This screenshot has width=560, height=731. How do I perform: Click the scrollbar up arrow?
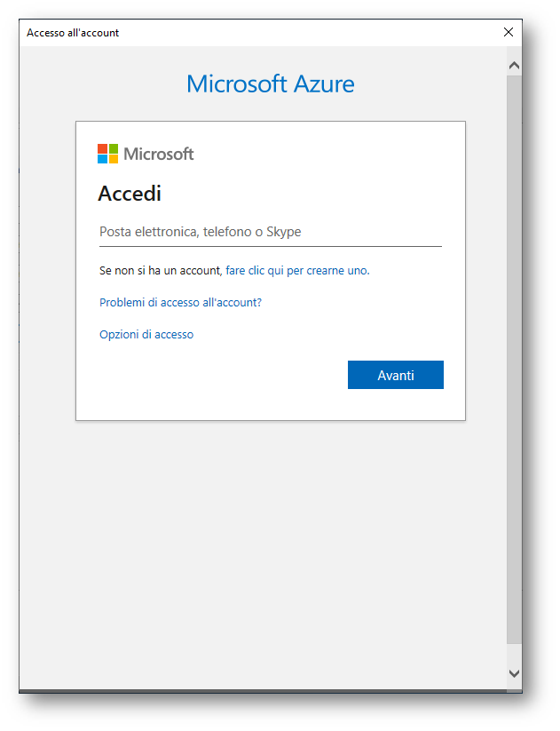point(514,65)
